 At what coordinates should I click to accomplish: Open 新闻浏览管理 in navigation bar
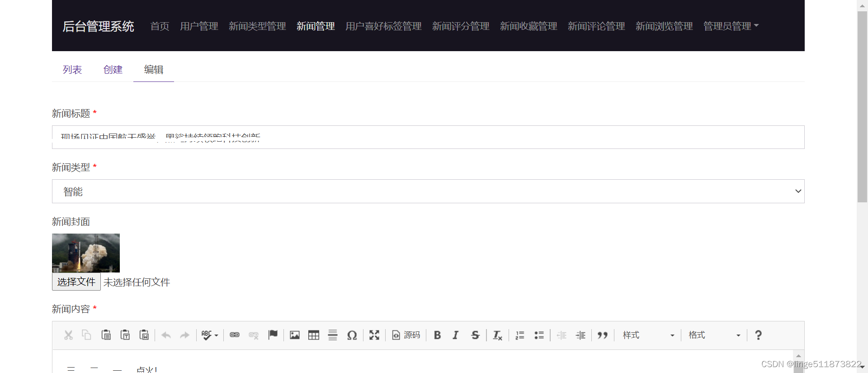(x=664, y=26)
